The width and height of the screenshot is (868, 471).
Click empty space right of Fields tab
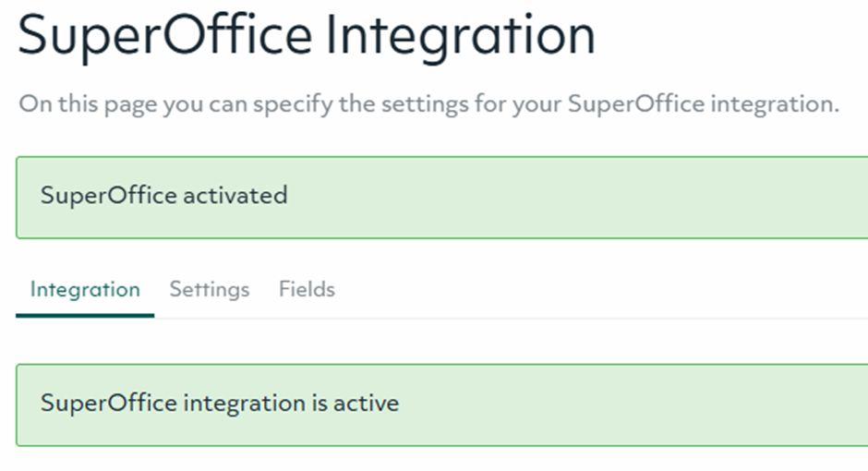coord(600,290)
